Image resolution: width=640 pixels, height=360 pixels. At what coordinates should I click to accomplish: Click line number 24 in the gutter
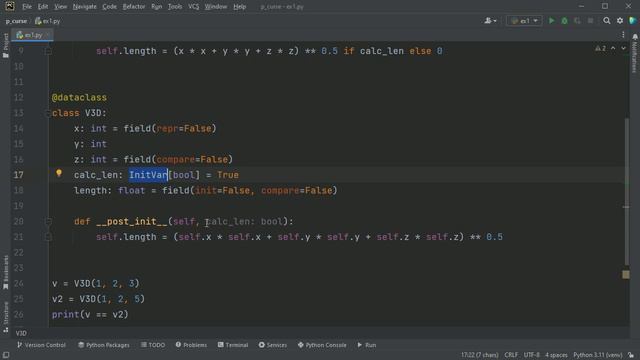tap(19, 284)
